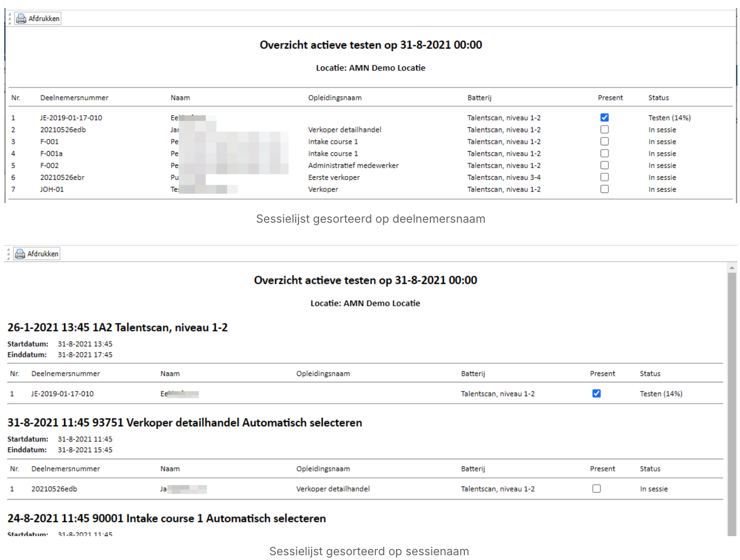Click the printer icon in the lower report toolbar
This screenshot has width=740, height=560.
[20, 254]
